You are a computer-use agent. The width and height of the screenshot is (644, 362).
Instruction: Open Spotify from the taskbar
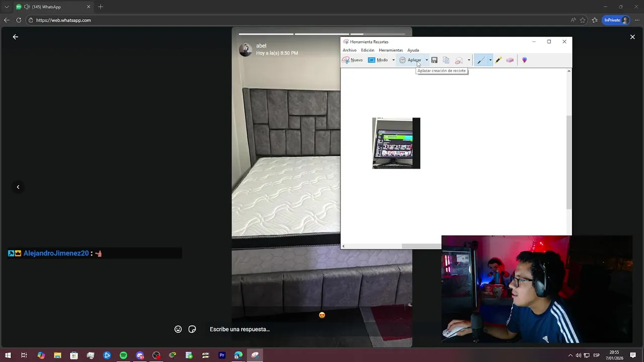point(123,355)
